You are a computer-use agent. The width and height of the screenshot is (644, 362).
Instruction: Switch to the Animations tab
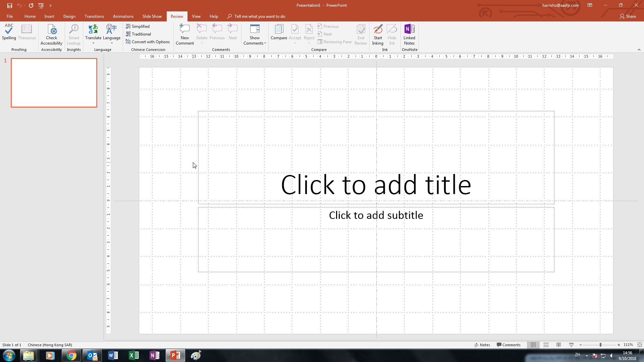(x=123, y=16)
